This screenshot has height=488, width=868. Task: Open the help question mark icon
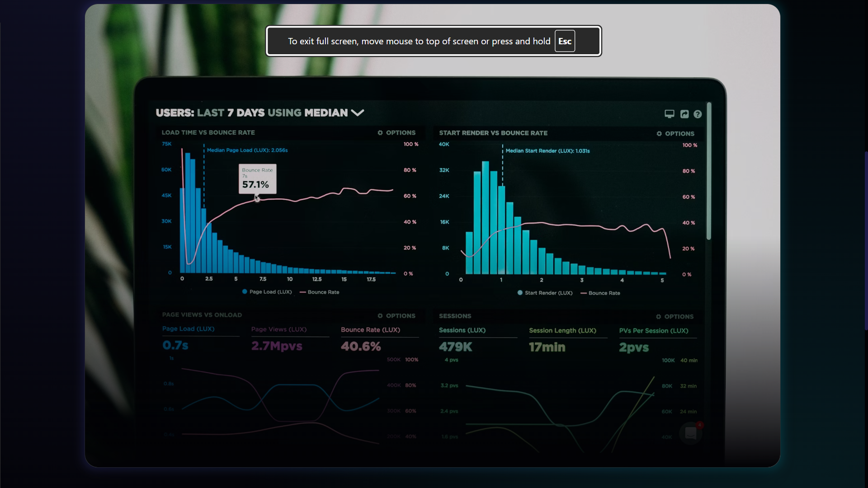698,114
